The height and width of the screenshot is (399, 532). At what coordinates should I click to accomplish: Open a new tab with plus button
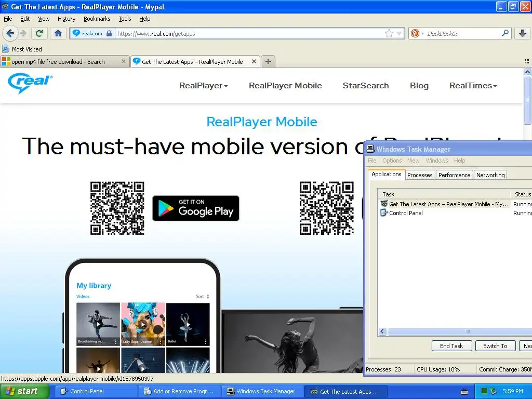(268, 61)
